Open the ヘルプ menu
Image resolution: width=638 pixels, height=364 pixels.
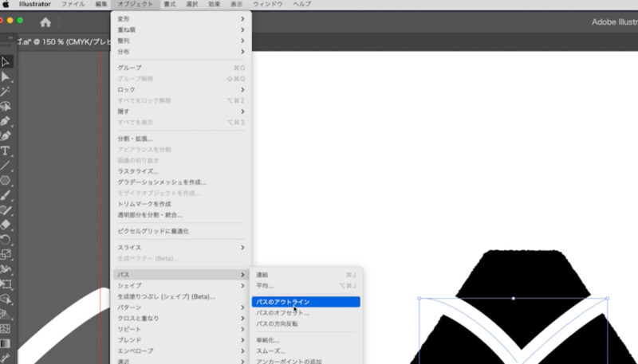click(x=302, y=4)
